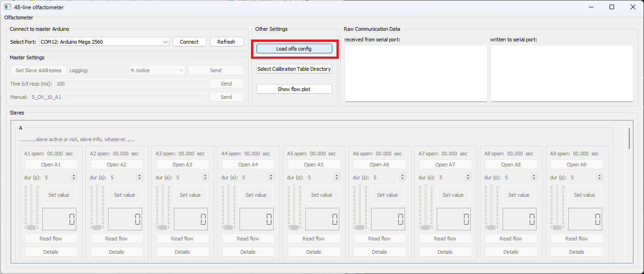Click Read flow for A7
644x274 pixels.
(445, 239)
